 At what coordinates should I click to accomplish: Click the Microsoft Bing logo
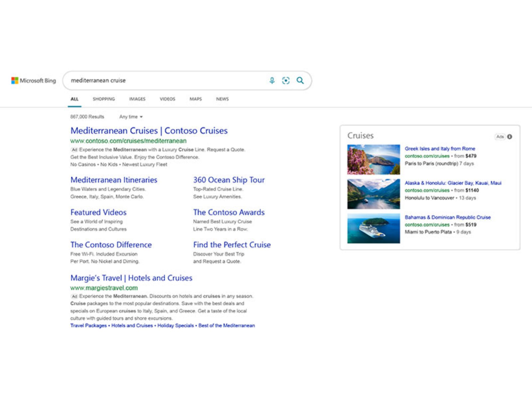(x=34, y=80)
